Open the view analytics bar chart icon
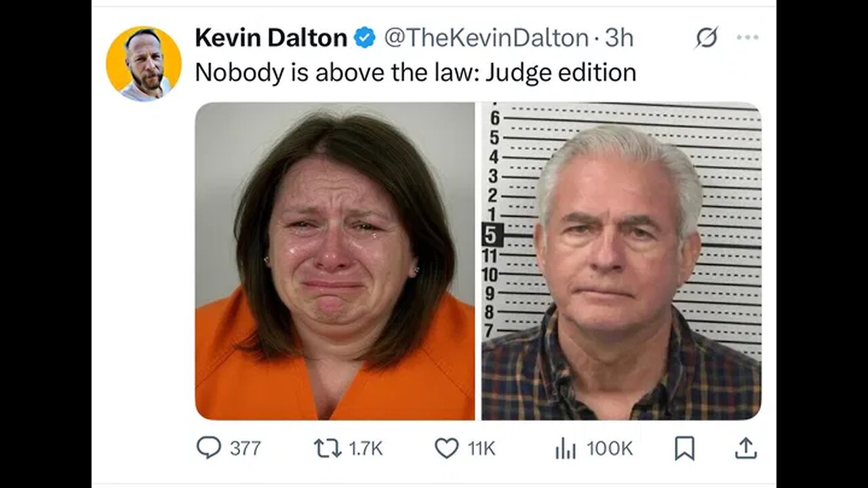 (x=566, y=448)
